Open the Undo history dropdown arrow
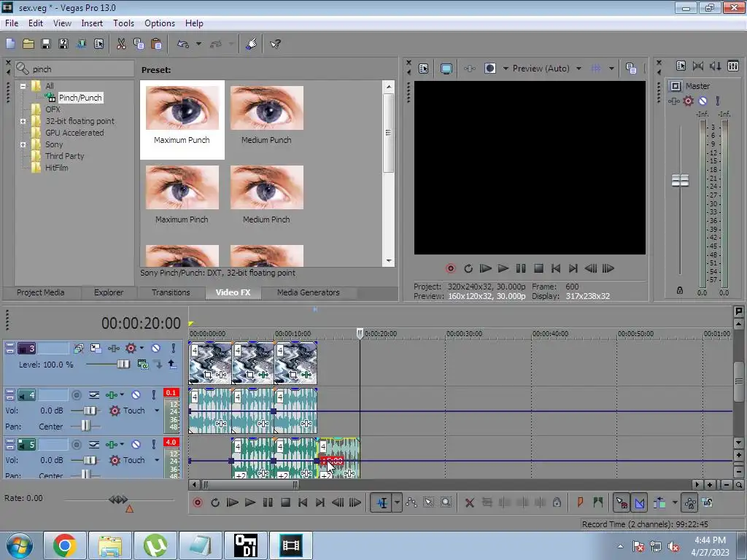 tap(198, 44)
